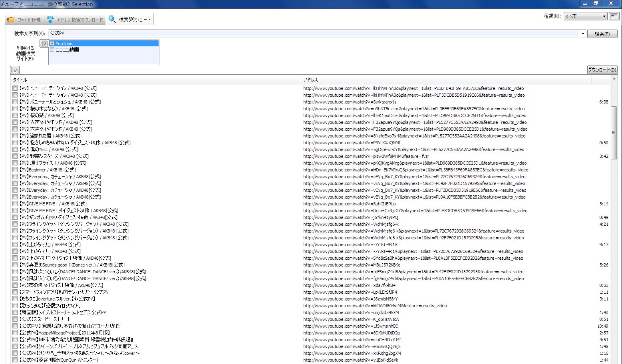The height and width of the screenshot is (364, 622).
Task: Select the 夢の河 ダイジェスト映像 title
Action: pos(61,285)
